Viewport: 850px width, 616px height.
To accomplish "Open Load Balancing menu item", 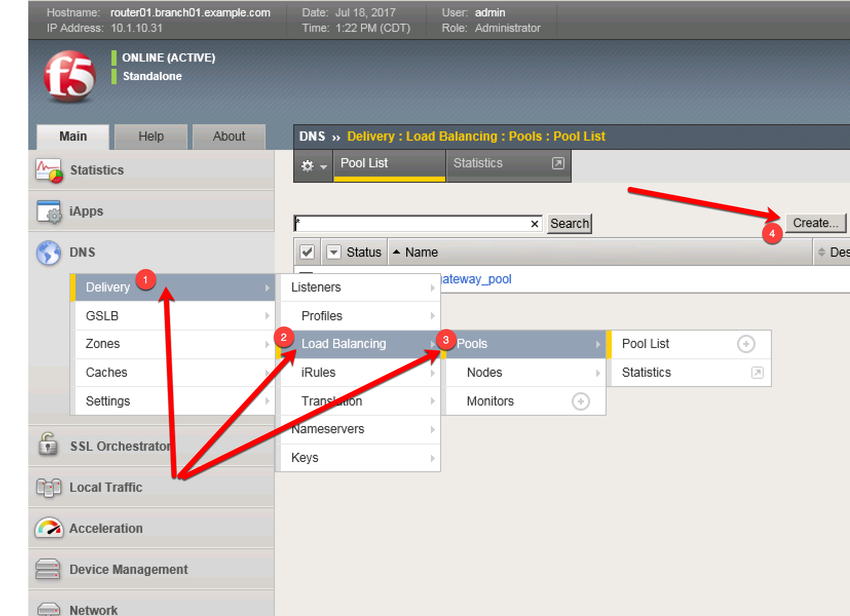I will coord(358,344).
